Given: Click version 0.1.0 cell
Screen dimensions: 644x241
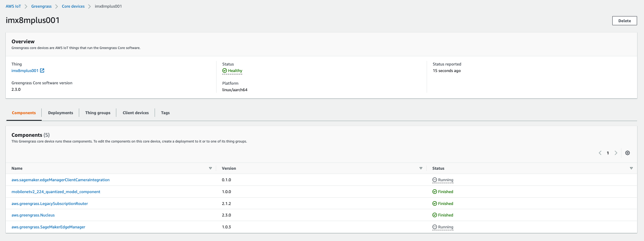Looking at the screenshot, I should click(227, 180).
